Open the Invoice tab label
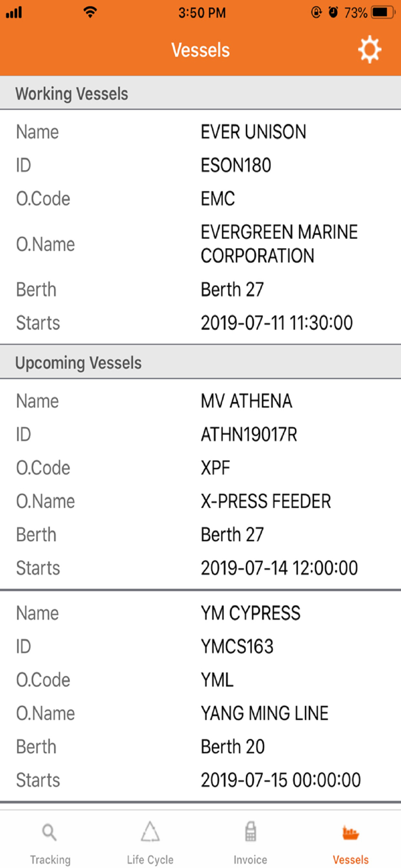Image resolution: width=401 pixels, height=868 pixels. (250, 859)
